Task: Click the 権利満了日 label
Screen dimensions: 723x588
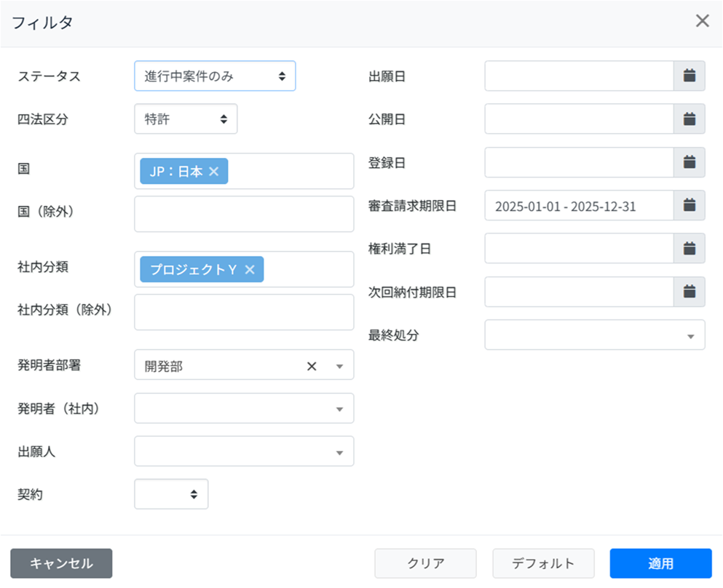Action: [399, 249]
